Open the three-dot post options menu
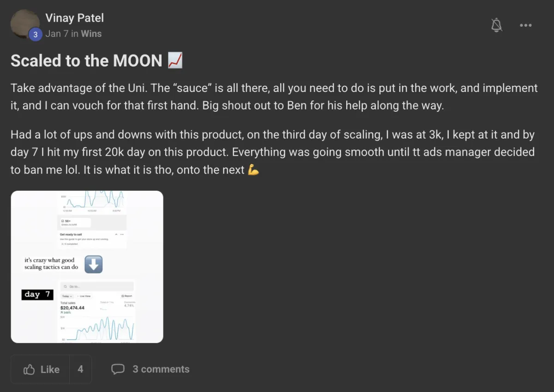 click(x=526, y=25)
